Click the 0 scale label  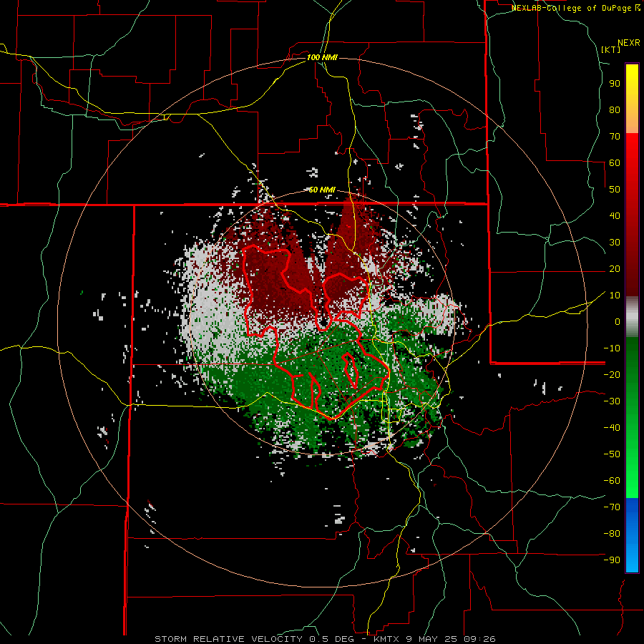coord(618,321)
